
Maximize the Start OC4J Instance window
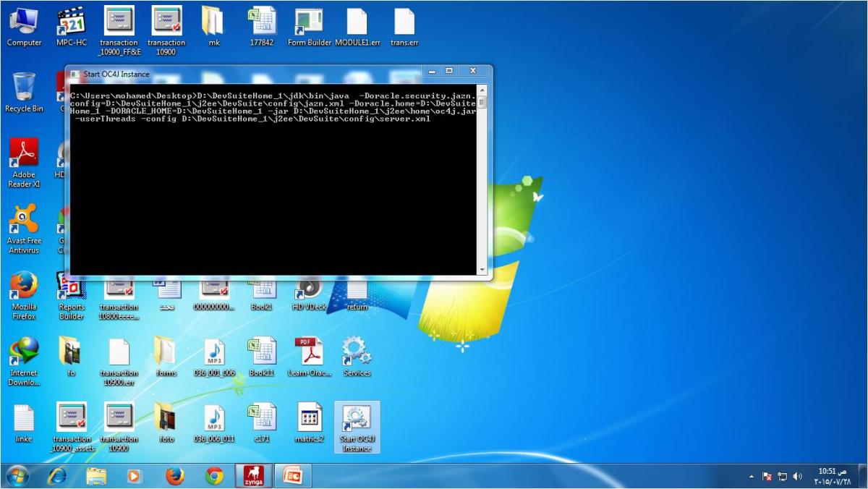tap(449, 71)
